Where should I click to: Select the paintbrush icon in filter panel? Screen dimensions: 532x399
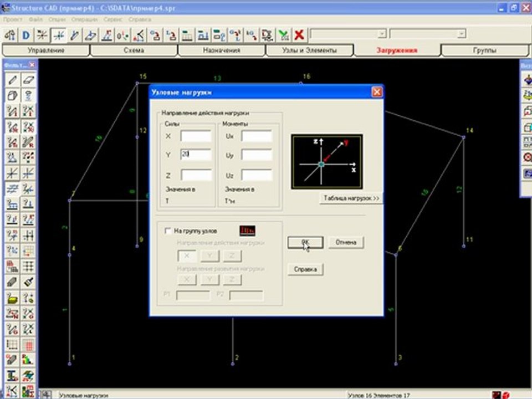coord(28,282)
